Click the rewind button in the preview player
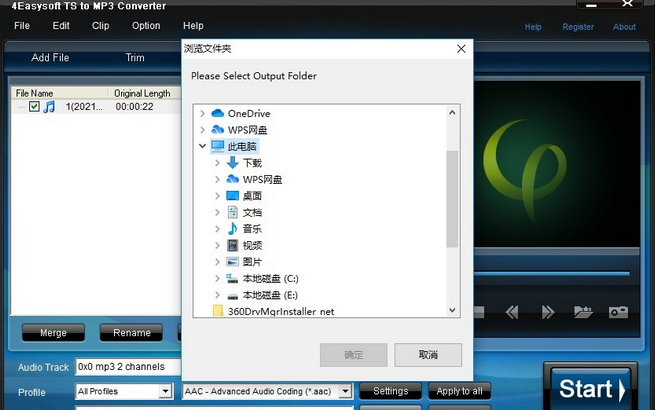 click(512, 312)
